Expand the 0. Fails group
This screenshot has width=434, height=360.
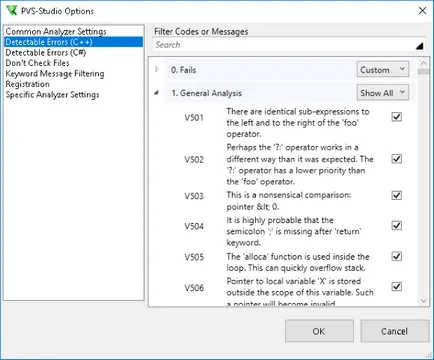coord(157,70)
